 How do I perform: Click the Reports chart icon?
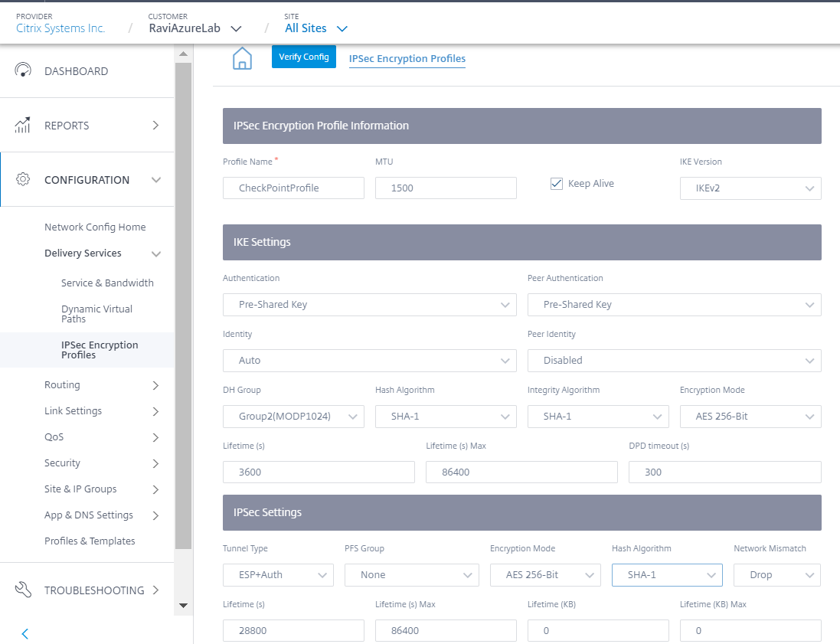(x=22, y=125)
